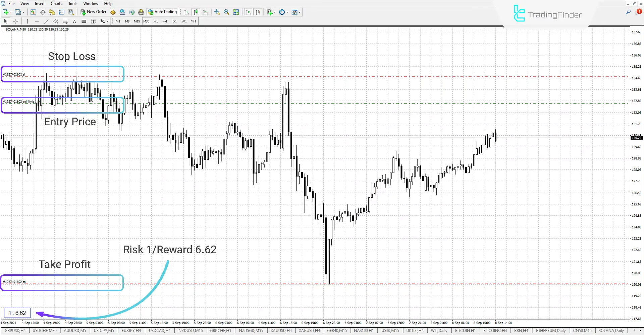Toggle the AutoTrading button
Screen dimensions: 644x335
(162, 12)
